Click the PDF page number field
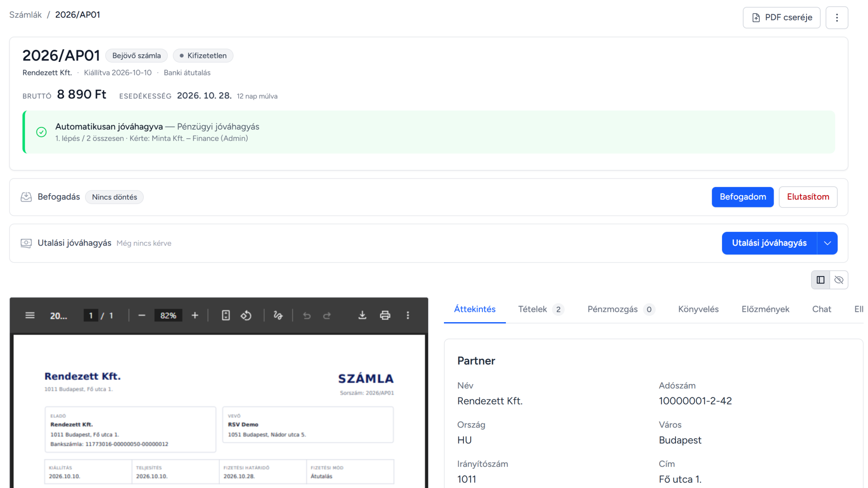The image size is (868, 488). (x=91, y=315)
